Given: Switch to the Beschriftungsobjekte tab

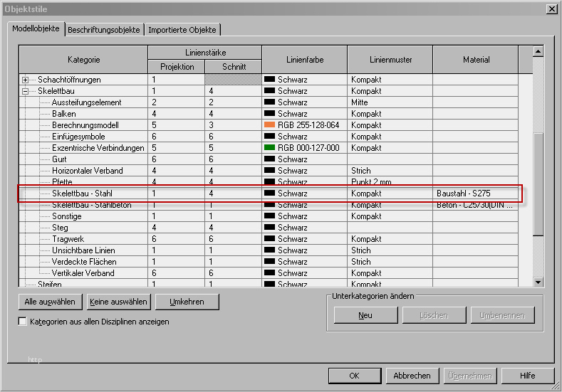Looking at the screenshot, I should [104, 30].
